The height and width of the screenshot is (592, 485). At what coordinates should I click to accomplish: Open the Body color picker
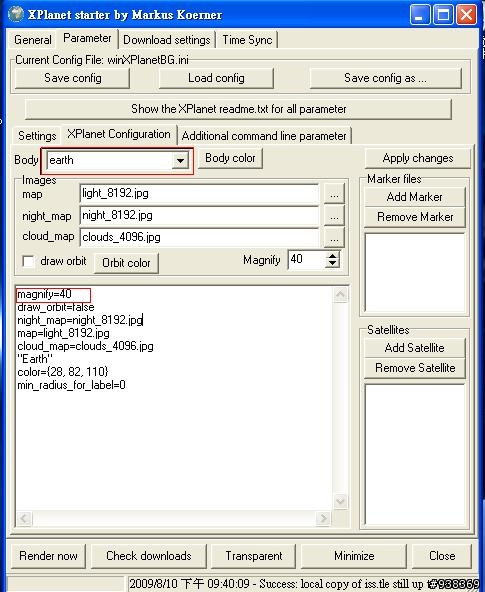[x=230, y=158]
